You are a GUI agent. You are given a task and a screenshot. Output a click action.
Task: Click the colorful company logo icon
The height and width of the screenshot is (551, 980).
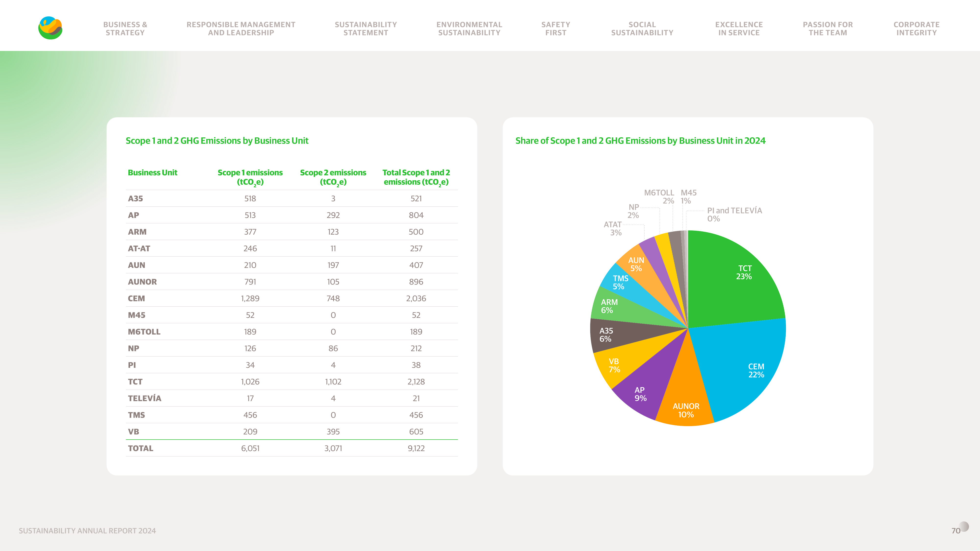point(50,28)
